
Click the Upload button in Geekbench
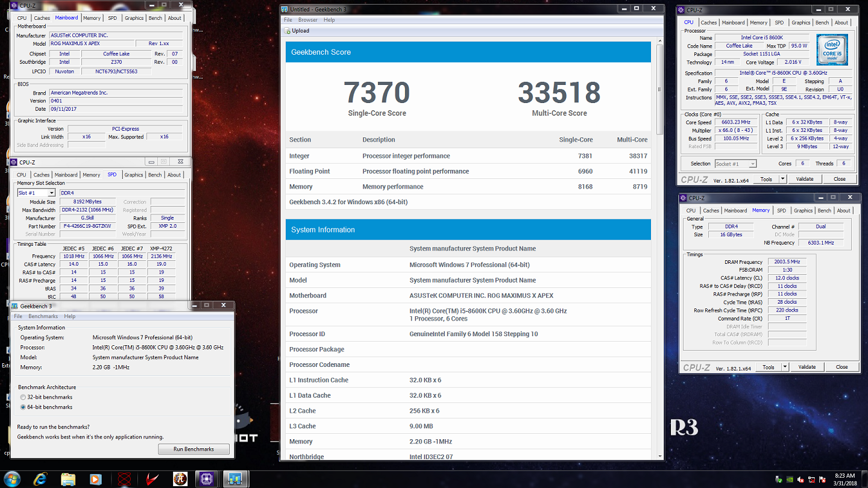click(297, 31)
